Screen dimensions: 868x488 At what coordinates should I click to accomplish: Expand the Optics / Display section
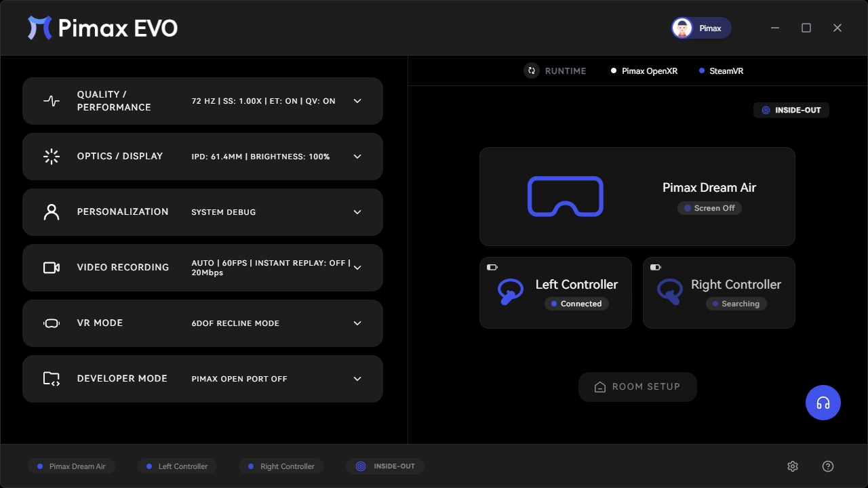(x=357, y=157)
